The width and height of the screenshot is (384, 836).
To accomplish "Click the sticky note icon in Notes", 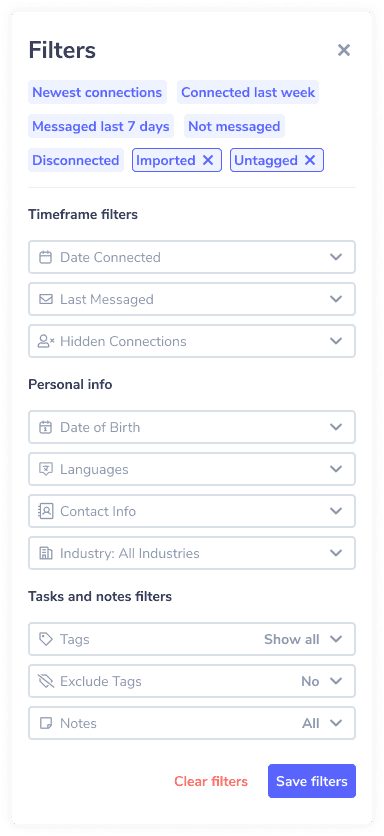I will point(46,723).
